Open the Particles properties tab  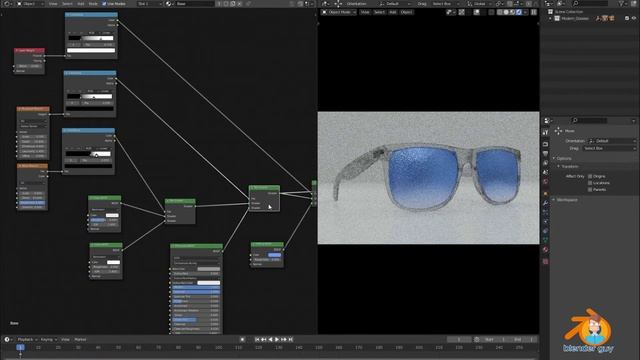[545, 212]
